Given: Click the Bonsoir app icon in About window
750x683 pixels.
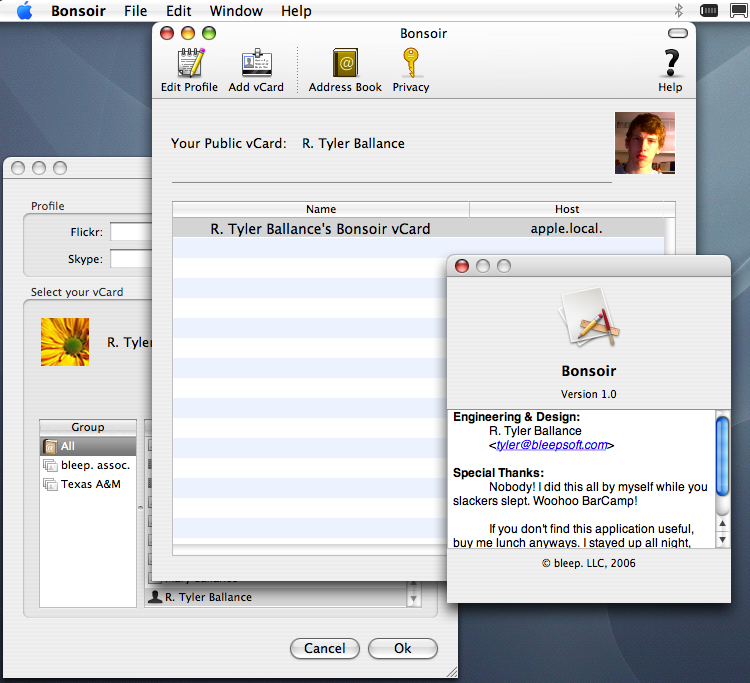Looking at the screenshot, I should (589, 316).
